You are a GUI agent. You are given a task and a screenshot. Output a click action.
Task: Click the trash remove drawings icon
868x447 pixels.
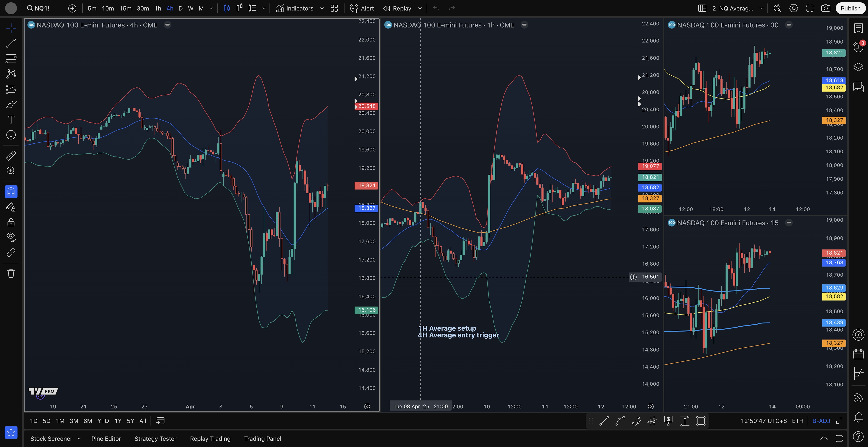pos(11,273)
